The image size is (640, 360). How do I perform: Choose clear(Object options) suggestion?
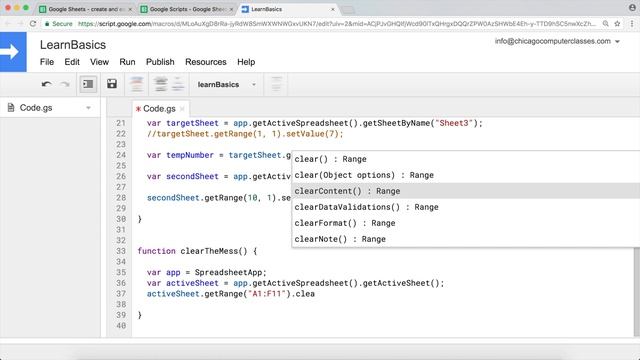tap(466, 175)
